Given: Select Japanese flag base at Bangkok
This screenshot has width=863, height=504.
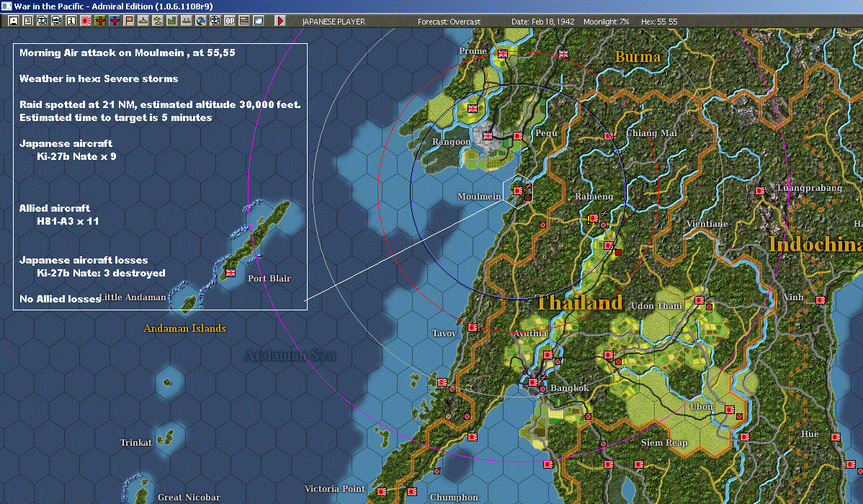Looking at the screenshot, I should [533, 382].
